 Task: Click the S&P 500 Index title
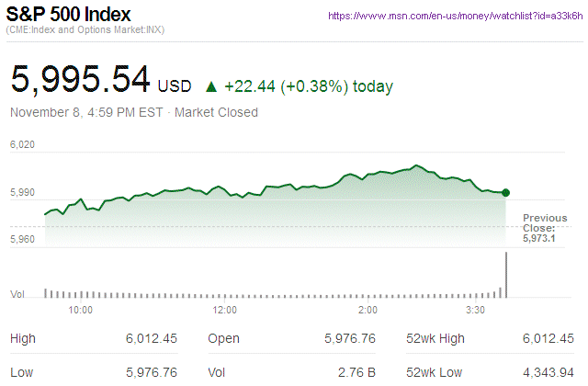pyautogui.click(x=69, y=16)
